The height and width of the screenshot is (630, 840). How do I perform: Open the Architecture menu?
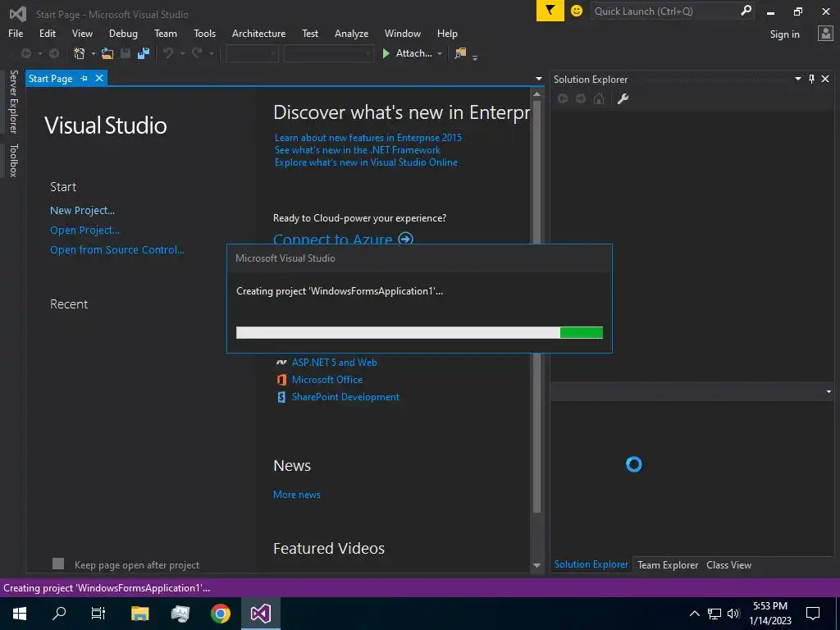tap(258, 33)
